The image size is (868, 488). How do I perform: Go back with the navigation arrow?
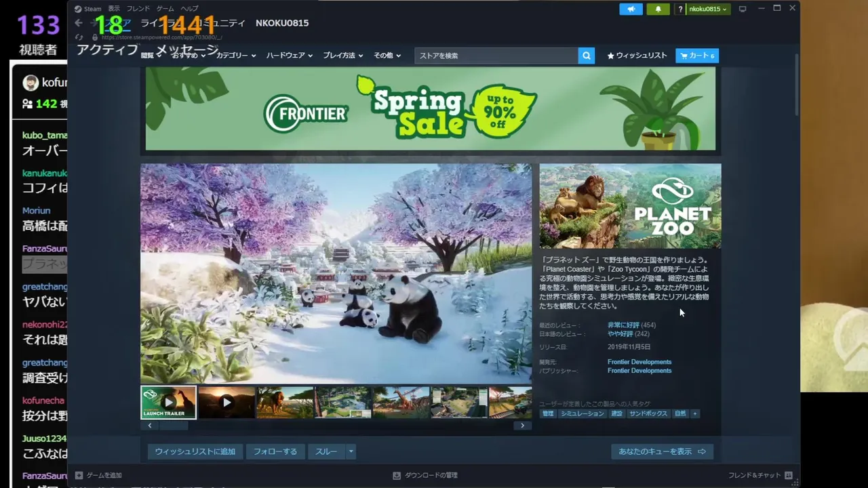tap(79, 23)
